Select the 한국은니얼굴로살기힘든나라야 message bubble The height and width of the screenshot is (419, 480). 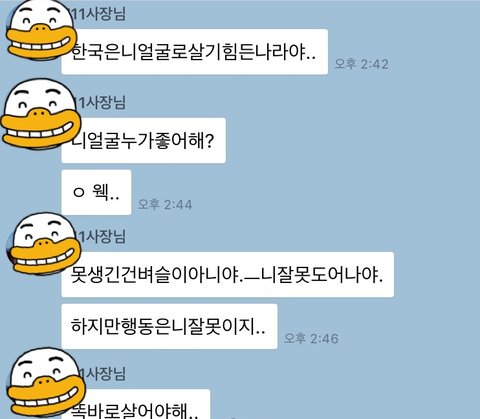[195, 52]
